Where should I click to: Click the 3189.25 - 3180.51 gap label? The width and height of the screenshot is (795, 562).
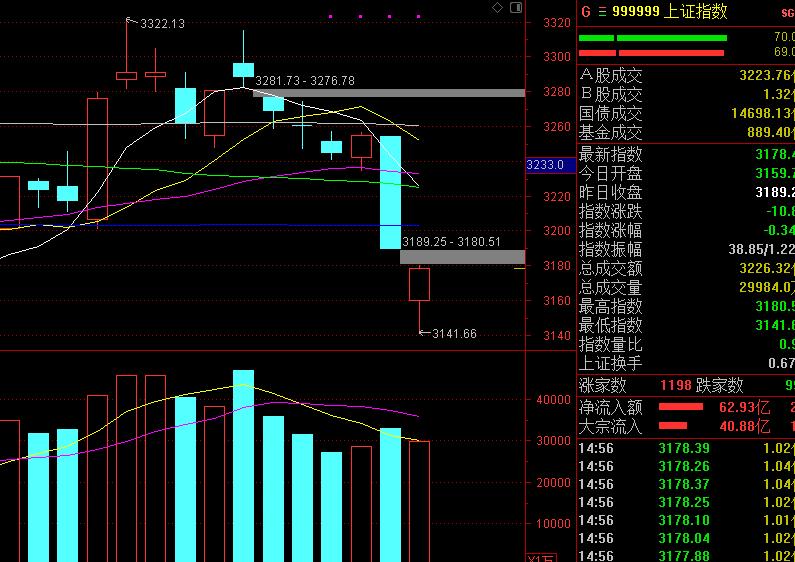click(x=451, y=242)
